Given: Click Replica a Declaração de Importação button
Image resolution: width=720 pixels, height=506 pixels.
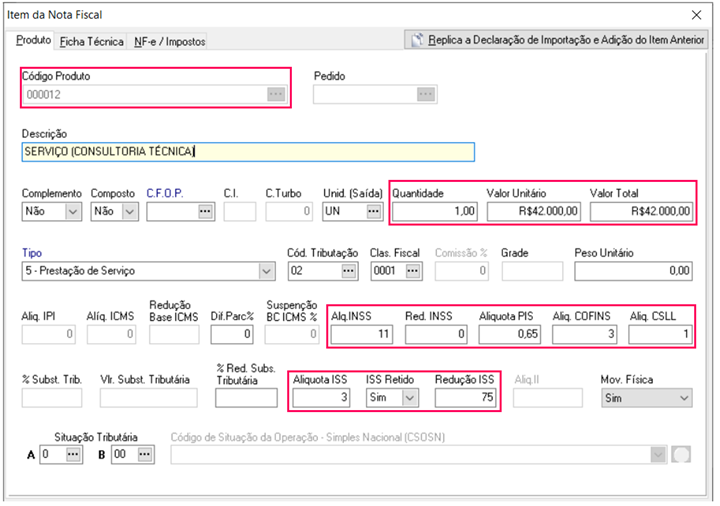Looking at the screenshot, I should 554,40.
